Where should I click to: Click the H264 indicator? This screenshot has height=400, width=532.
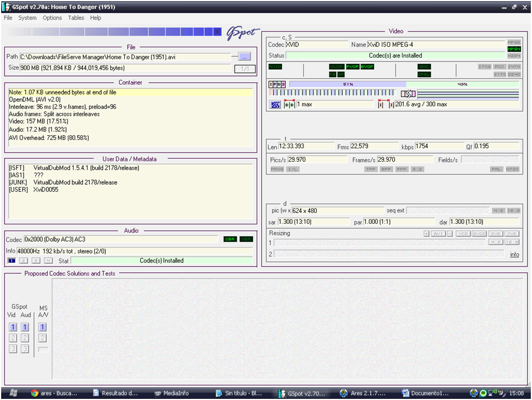[x=514, y=56]
